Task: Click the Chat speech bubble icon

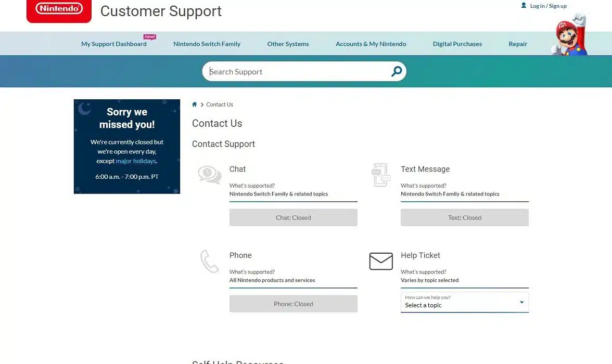Action: [x=210, y=174]
